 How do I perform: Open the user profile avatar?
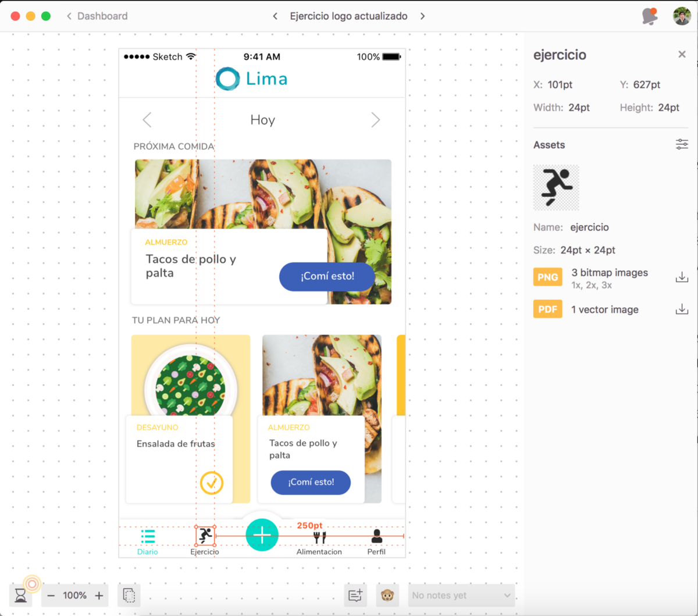tap(682, 16)
